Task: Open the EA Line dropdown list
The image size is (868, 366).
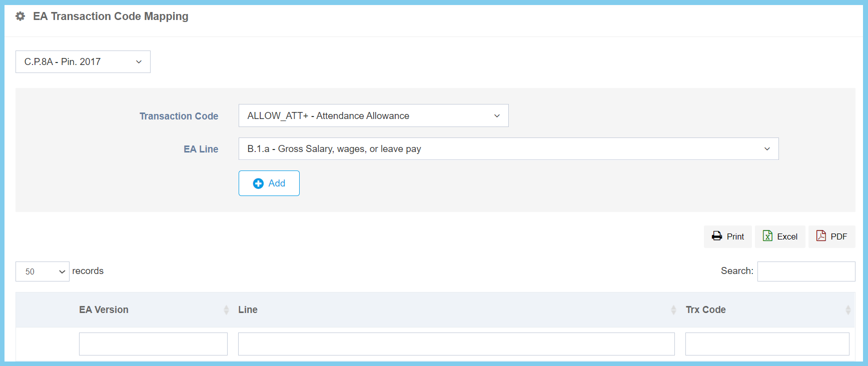Action: [508, 149]
